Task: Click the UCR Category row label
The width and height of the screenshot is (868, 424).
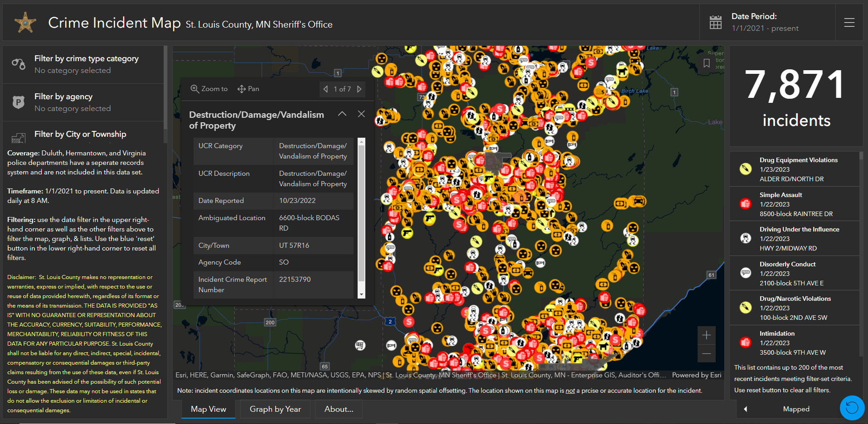Action: coord(220,146)
